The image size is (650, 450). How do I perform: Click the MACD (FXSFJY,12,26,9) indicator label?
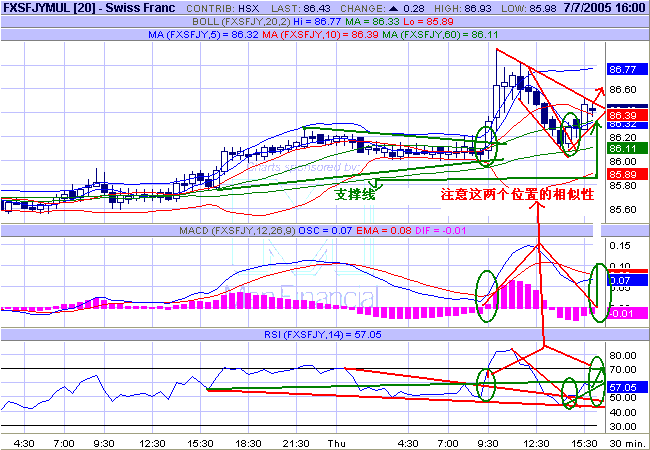pos(237,230)
